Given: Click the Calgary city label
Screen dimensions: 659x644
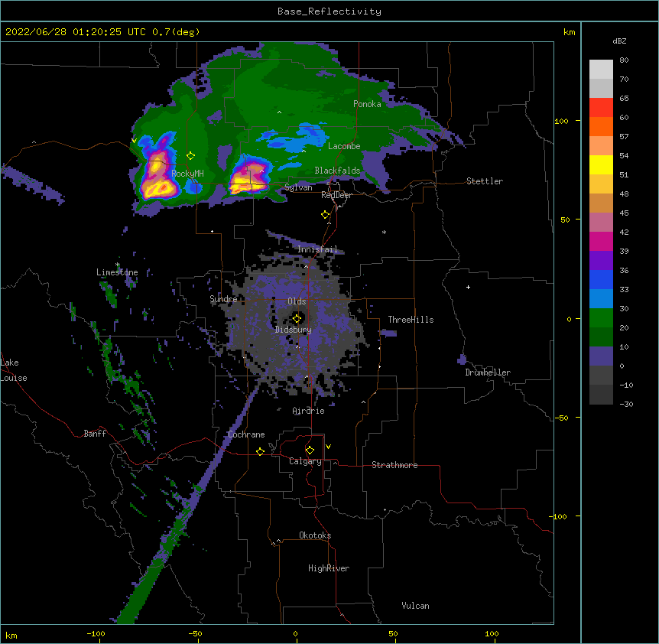Looking at the screenshot, I should [x=305, y=461].
